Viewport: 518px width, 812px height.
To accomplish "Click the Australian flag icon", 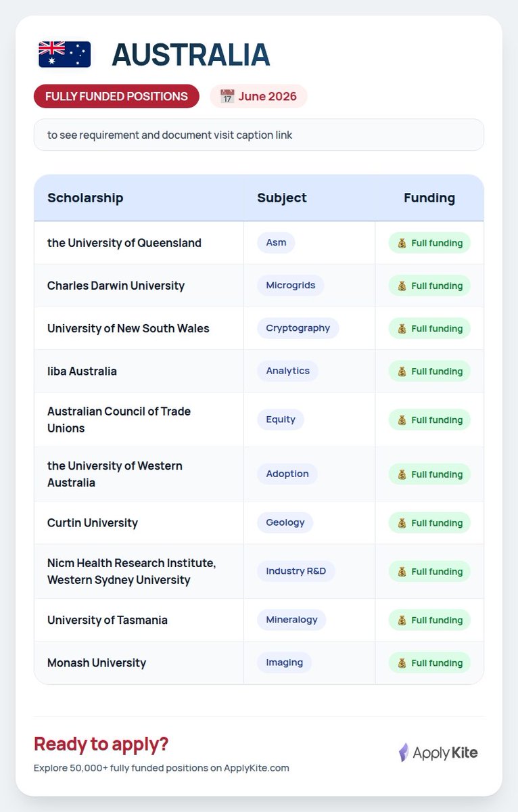I will [x=64, y=55].
